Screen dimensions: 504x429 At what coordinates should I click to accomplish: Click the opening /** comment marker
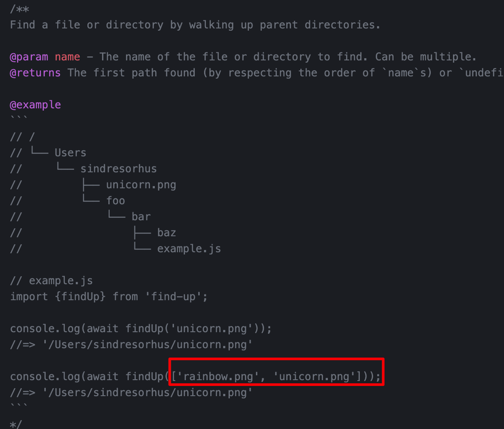coord(19,9)
